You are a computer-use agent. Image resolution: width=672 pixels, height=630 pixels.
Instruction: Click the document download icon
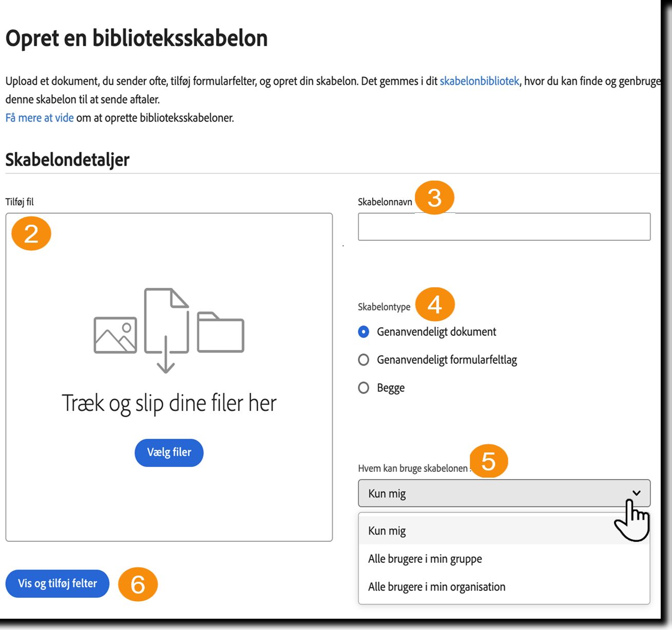(x=166, y=330)
